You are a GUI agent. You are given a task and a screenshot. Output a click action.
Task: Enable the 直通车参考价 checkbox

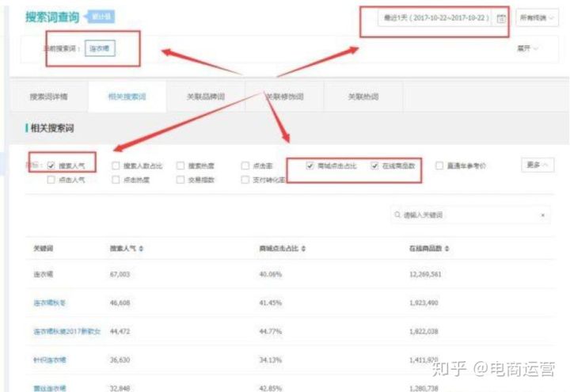coord(439,166)
